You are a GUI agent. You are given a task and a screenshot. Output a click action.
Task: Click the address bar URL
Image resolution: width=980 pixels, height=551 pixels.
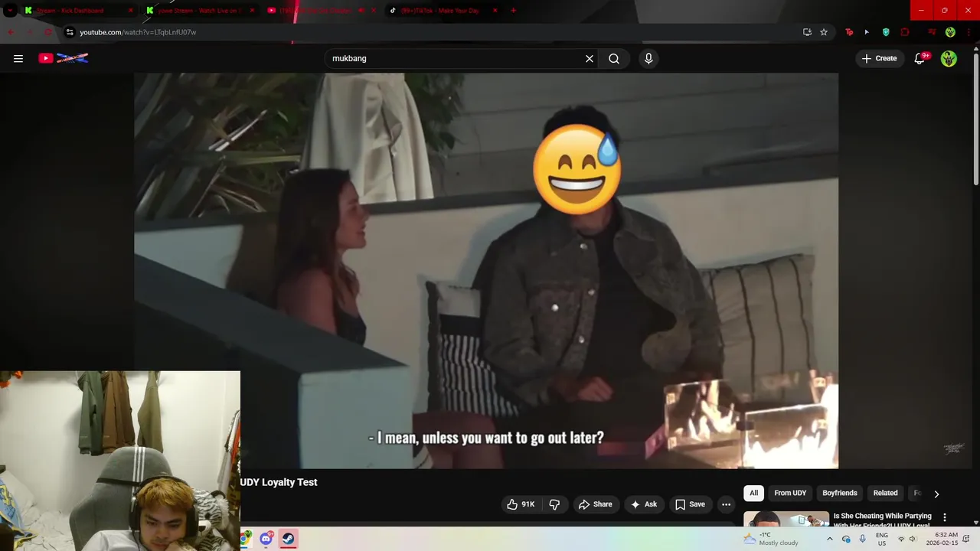pyautogui.click(x=138, y=32)
